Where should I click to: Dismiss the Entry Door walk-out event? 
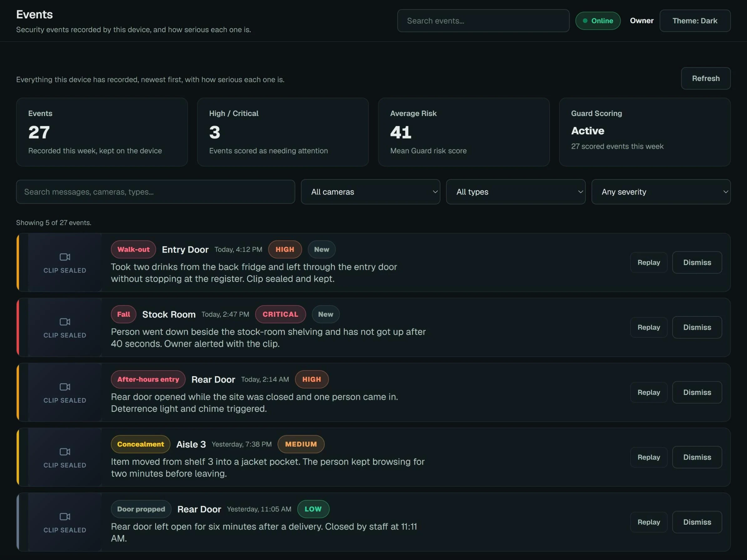pos(697,262)
